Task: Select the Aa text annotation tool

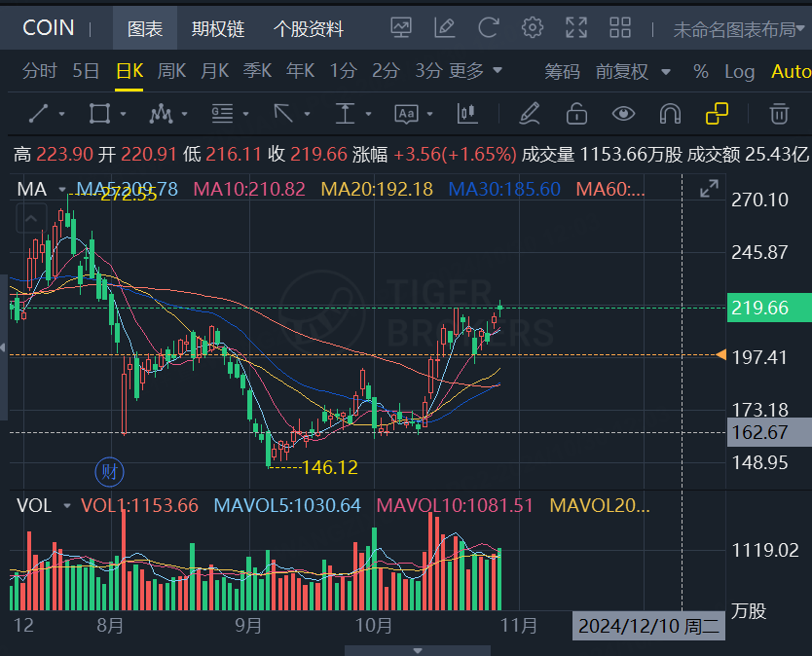Action: (x=410, y=114)
